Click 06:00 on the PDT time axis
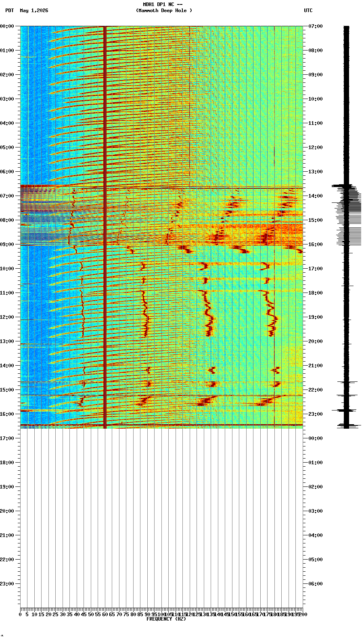 pos(7,172)
